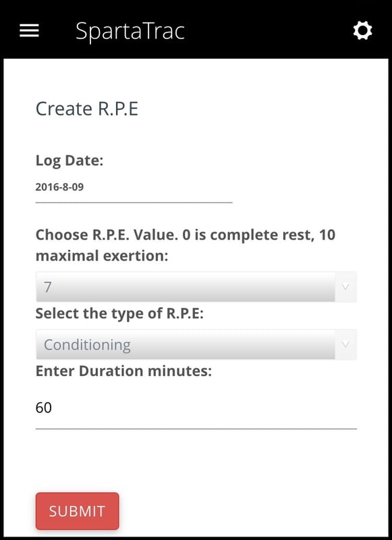Click the Log Date label
Image resolution: width=392 pixels, height=540 pixels.
(69, 161)
